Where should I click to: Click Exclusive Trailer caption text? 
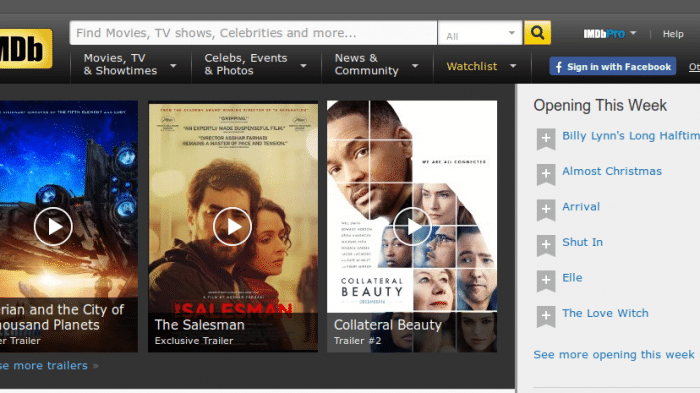coord(194,341)
